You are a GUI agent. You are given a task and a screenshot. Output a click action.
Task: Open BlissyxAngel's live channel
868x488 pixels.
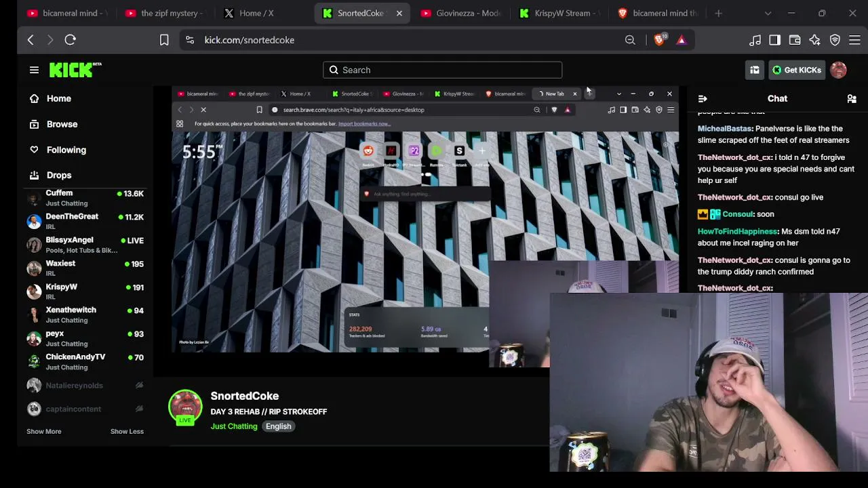[x=85, y=245]
